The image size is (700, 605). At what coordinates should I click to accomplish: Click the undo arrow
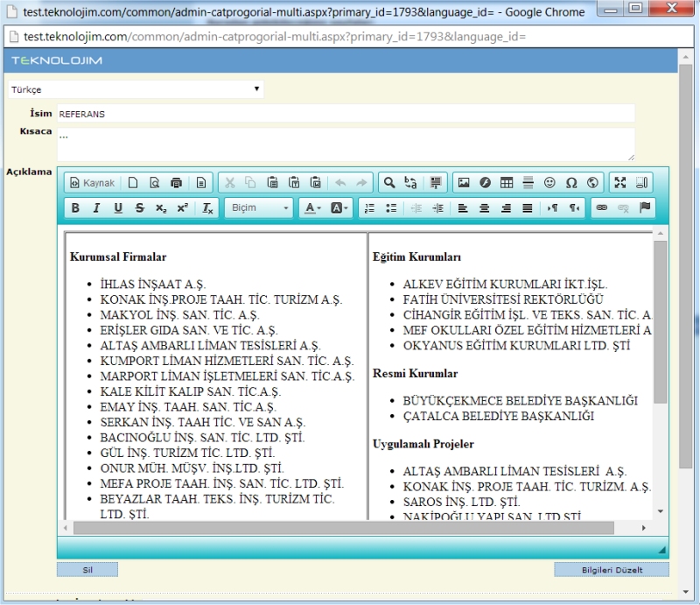340,183
